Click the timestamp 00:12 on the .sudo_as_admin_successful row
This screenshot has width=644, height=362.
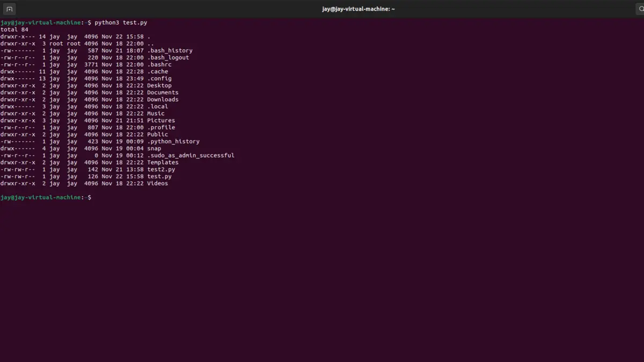[135, 155]
